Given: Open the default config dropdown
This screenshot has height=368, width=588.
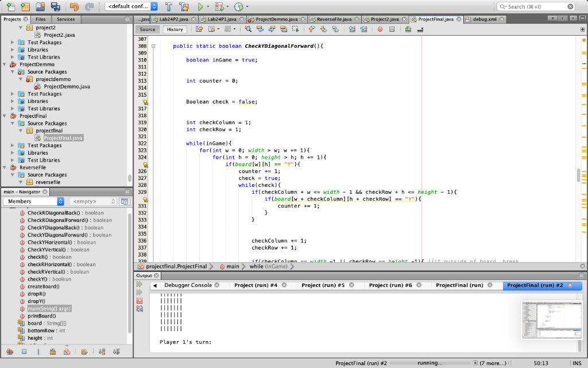Looking at the screenshot, I should click(x=131, y=6).
